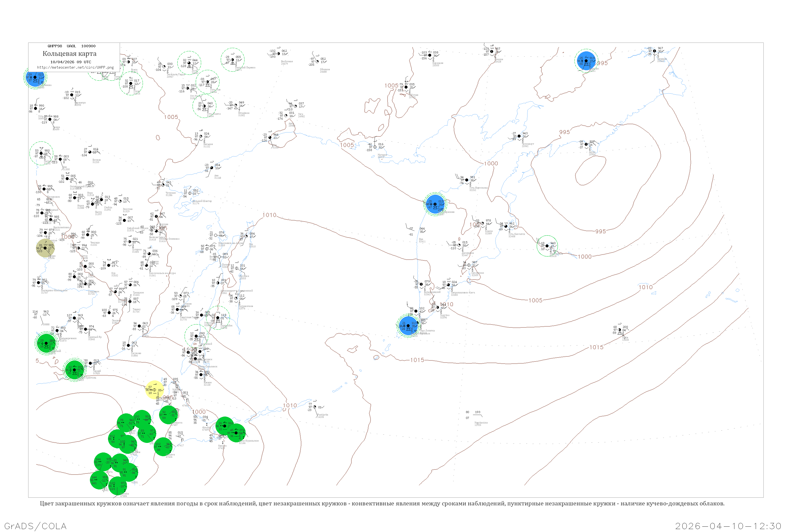Click the Усть-Камчатск station marker
The height and width of the screenshot is (532, 798).
(x=506, y=226)
